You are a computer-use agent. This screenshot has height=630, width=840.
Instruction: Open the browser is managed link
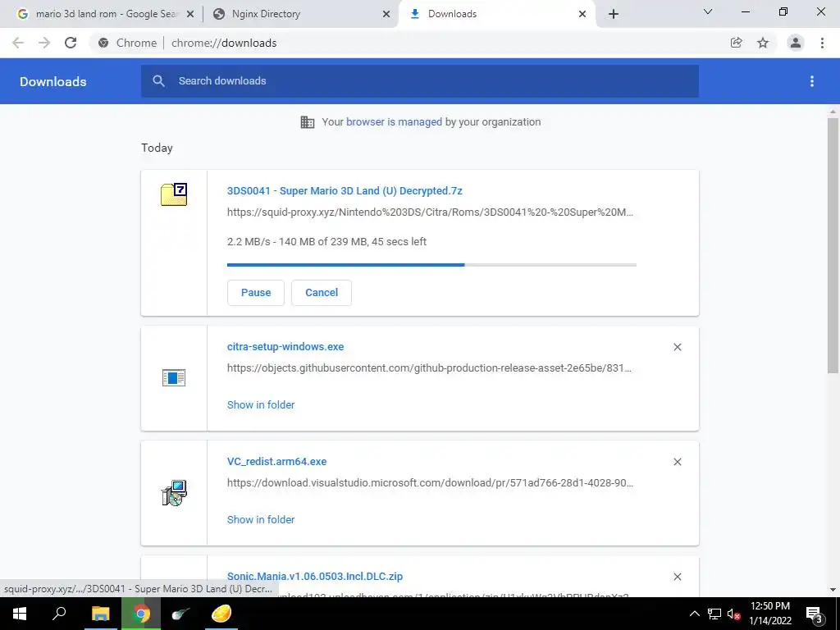coord(395,121)
